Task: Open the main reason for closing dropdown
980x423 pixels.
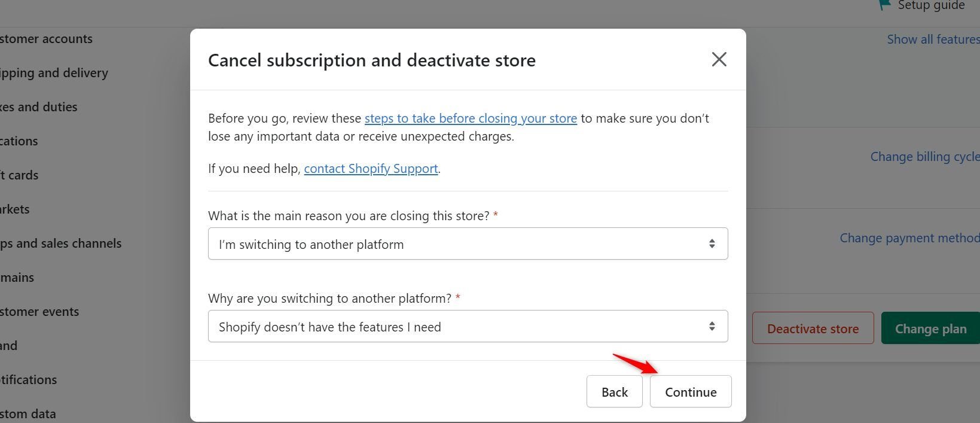Action: tap(468, 244)
